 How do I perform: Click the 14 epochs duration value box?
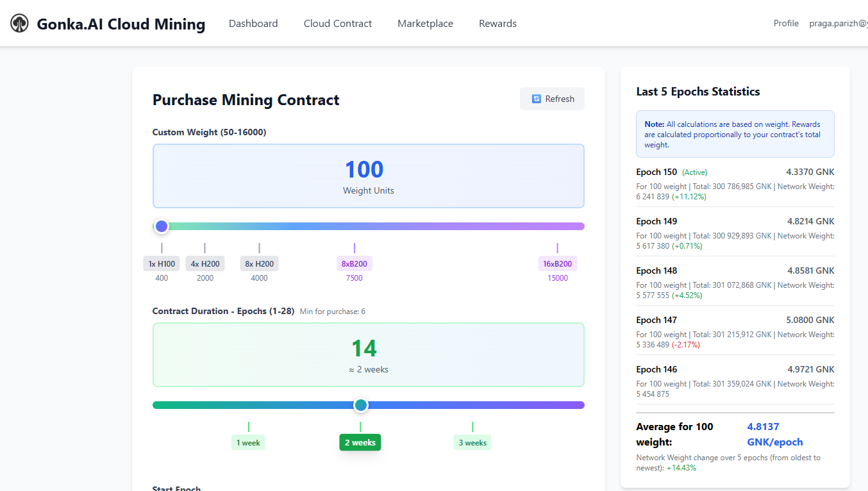(368, 354)
